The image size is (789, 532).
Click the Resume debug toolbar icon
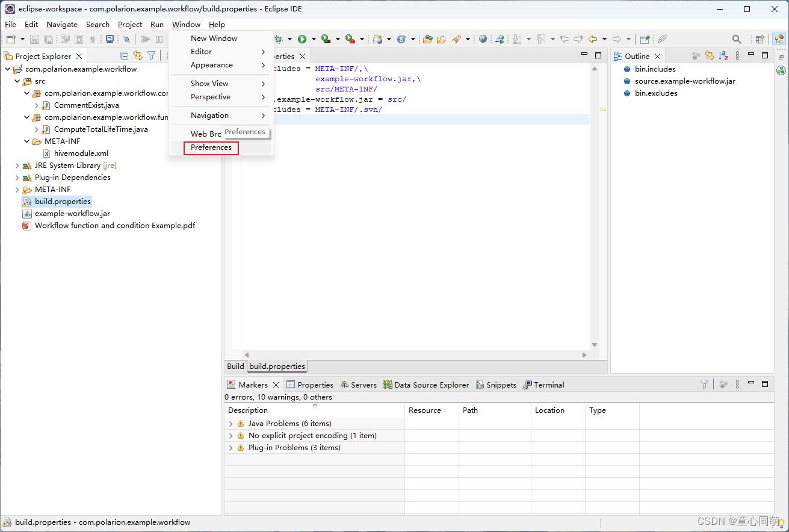click(x=146, y=39)
